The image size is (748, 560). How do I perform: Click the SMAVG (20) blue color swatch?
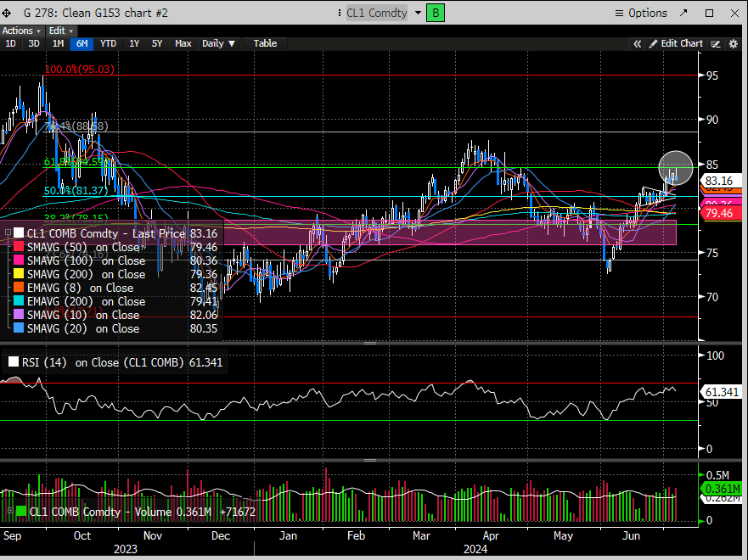click(x=19, y=328)
